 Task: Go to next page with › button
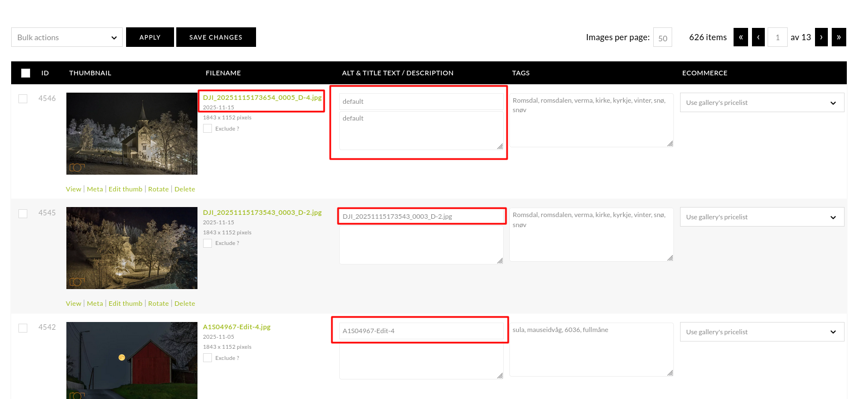821,37
